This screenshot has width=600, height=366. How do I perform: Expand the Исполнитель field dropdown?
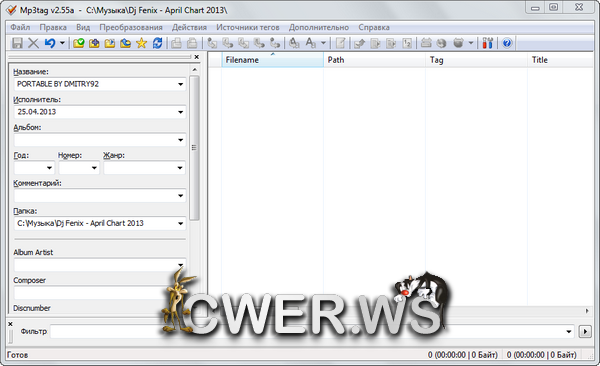pos(180,112)
